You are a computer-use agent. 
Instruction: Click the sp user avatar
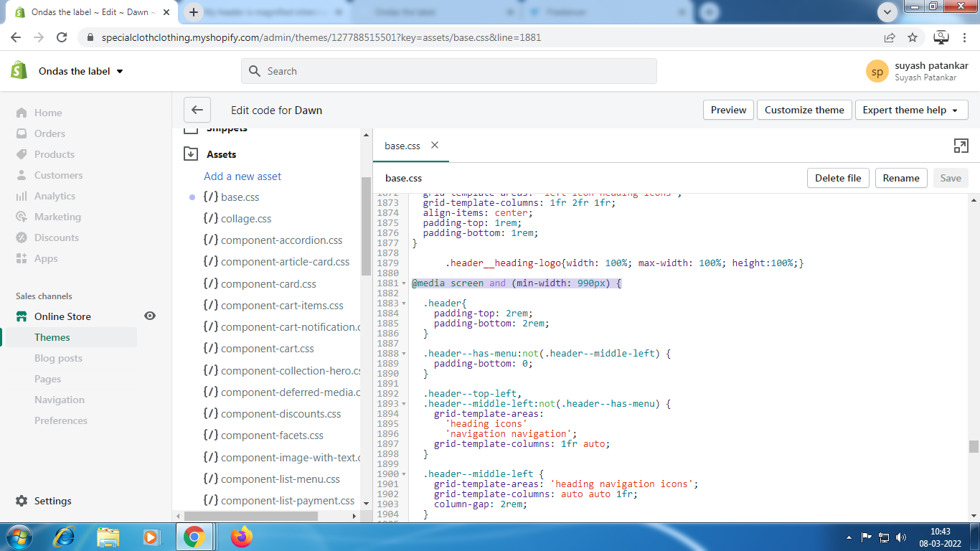click(877, 71)
